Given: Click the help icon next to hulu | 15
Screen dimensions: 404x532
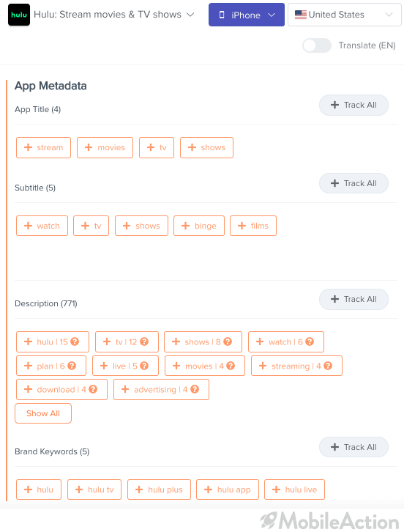Looking at the screenshot, I should coord(75,341).
